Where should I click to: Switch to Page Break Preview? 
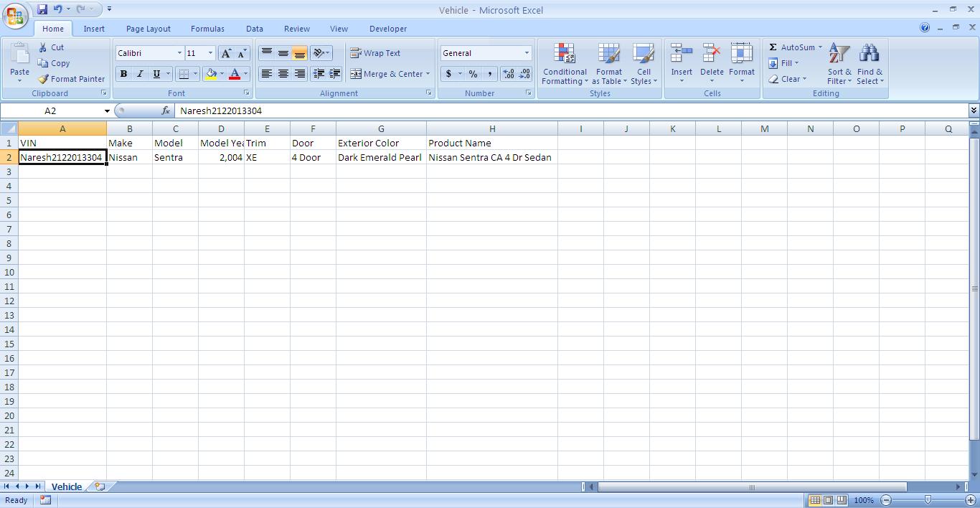842,500
